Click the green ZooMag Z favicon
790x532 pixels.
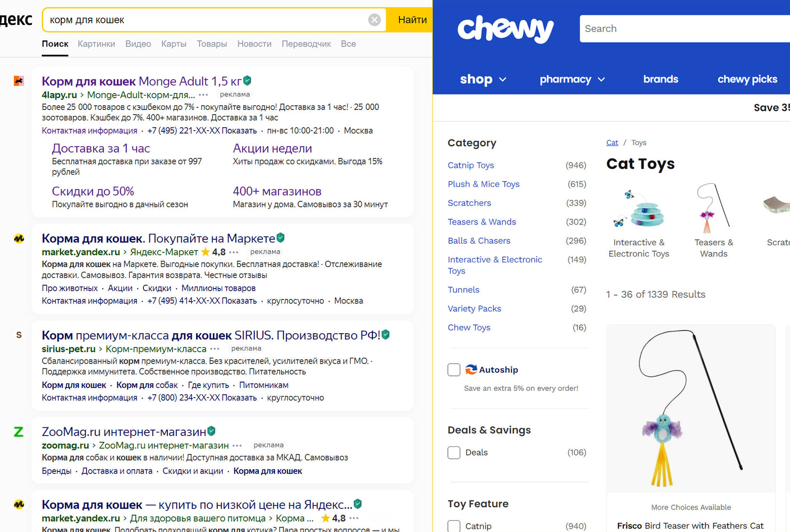(18, 431)
